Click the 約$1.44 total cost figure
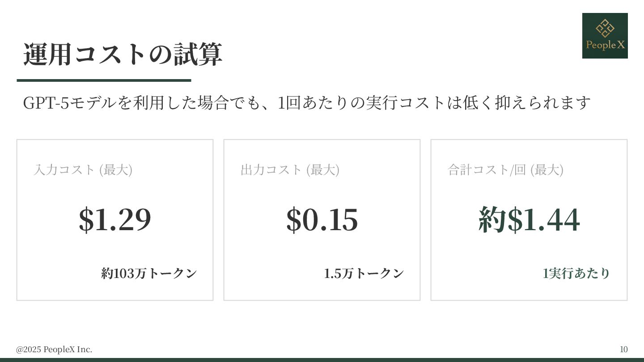The height and width of the screenshot is (362, 644). [x=529, y=219]
